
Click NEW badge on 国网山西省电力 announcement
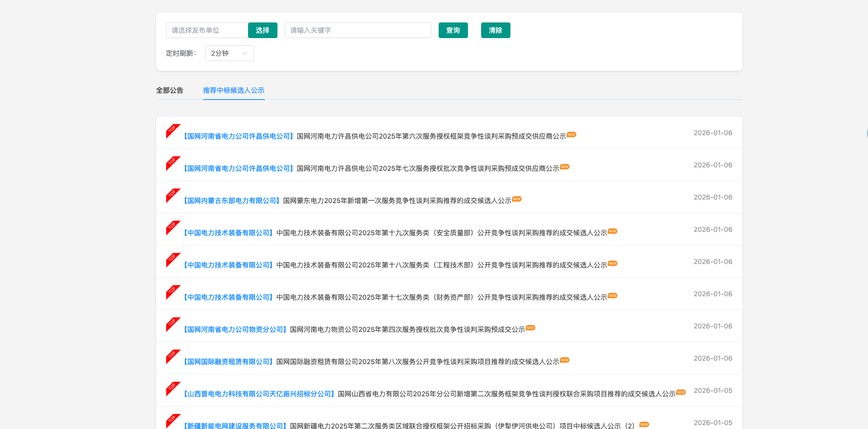point(680,392)
